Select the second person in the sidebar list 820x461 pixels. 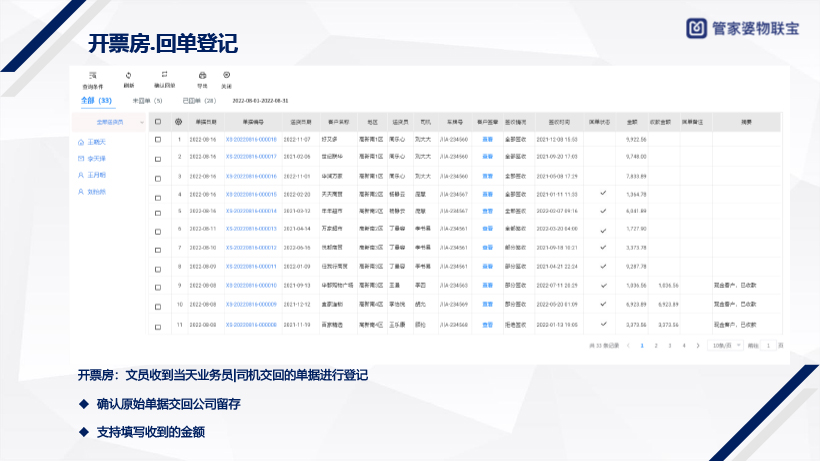coord(97,159)
